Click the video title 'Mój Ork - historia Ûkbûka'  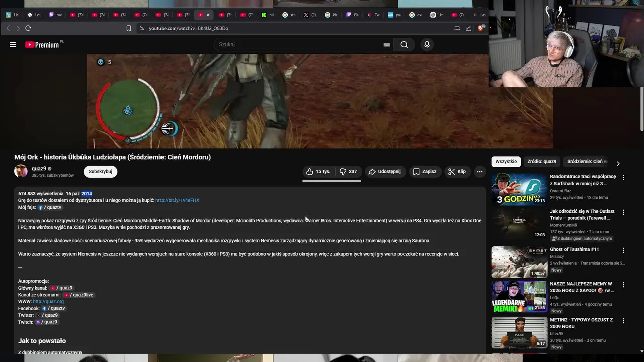[x=112, y=157]
